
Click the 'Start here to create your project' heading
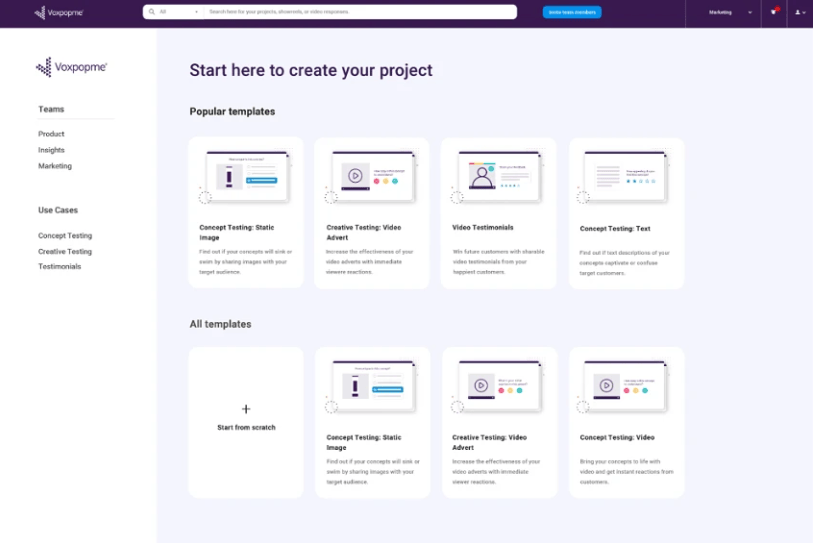point(311,70)
